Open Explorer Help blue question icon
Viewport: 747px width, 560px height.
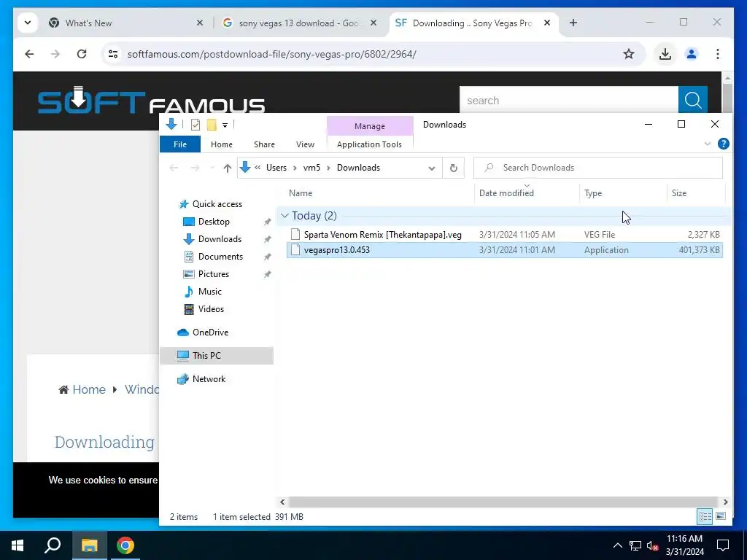pos(723,144)
